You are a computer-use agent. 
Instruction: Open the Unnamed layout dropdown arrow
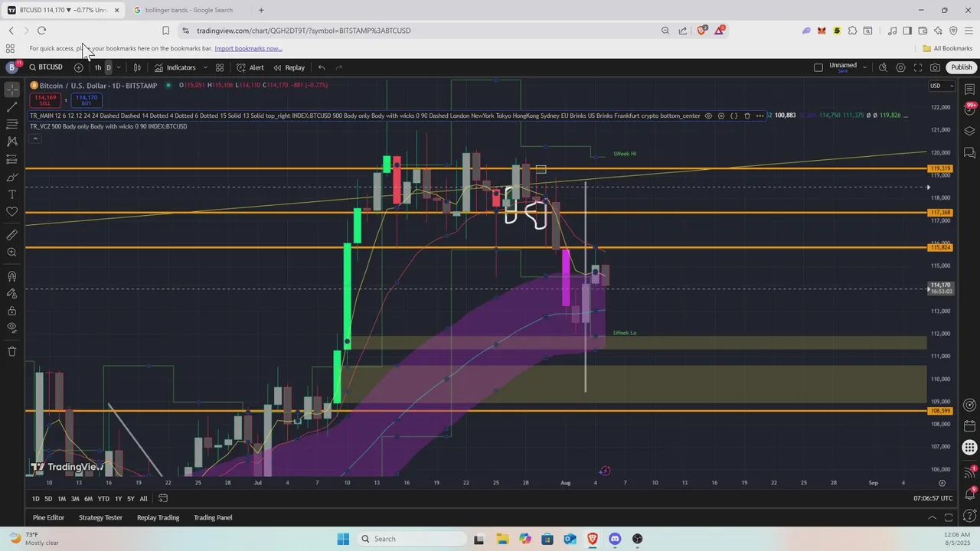click(865, 67)
